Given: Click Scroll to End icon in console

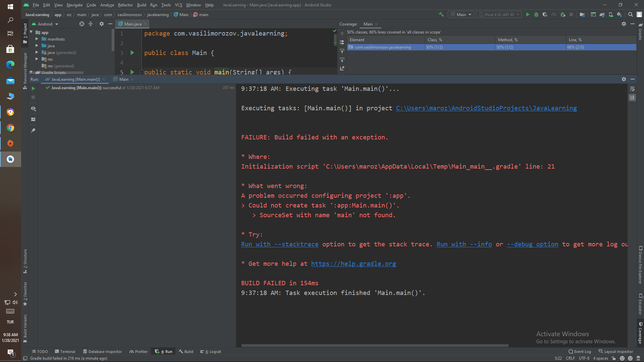Looking at the screenshot, I should [632, 98].
